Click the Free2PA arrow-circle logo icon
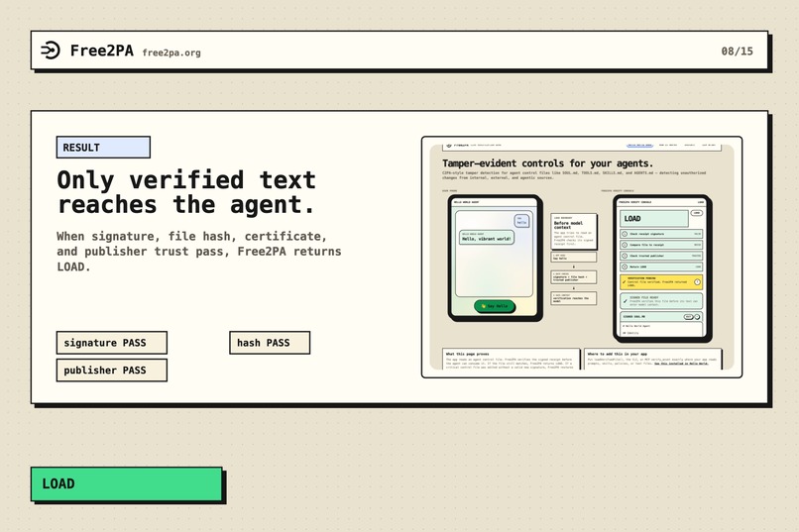The height and width of the screenshot is (532, 799). (x=51, y=50)
